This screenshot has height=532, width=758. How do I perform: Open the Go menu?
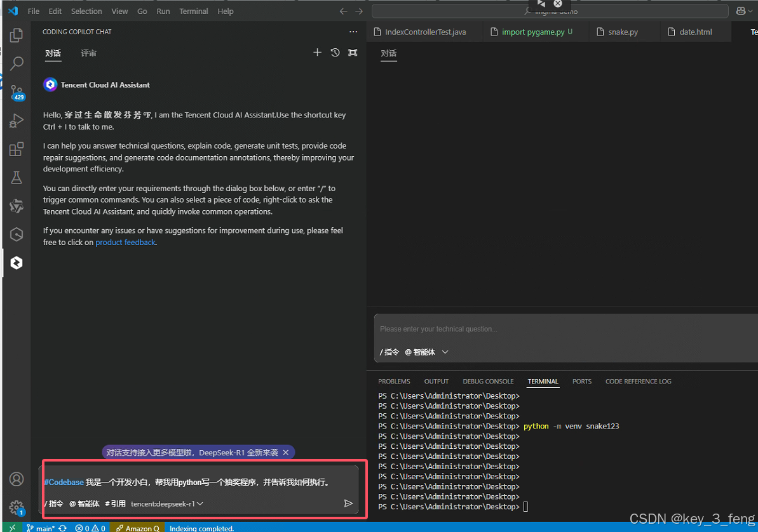[x=142, y=11]
